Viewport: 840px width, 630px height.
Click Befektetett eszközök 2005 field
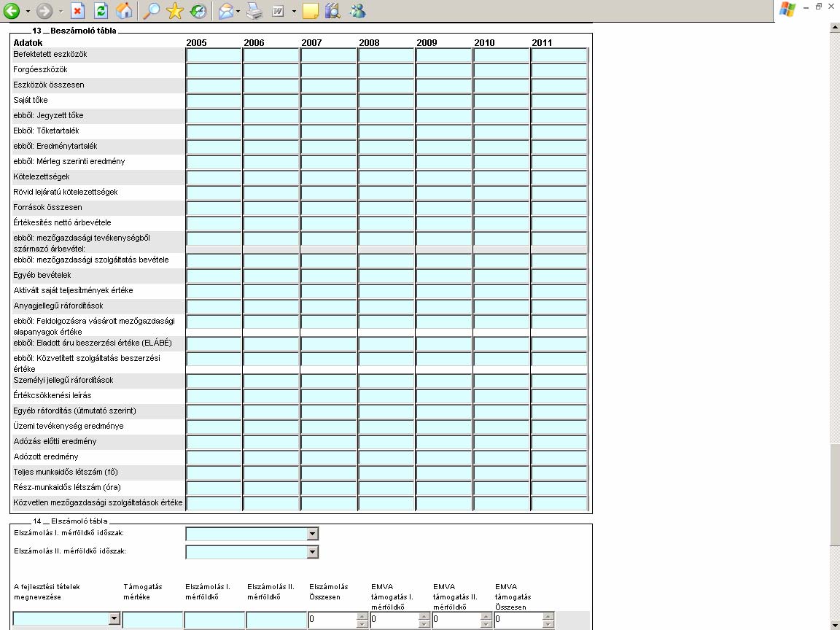pos(214,55)
